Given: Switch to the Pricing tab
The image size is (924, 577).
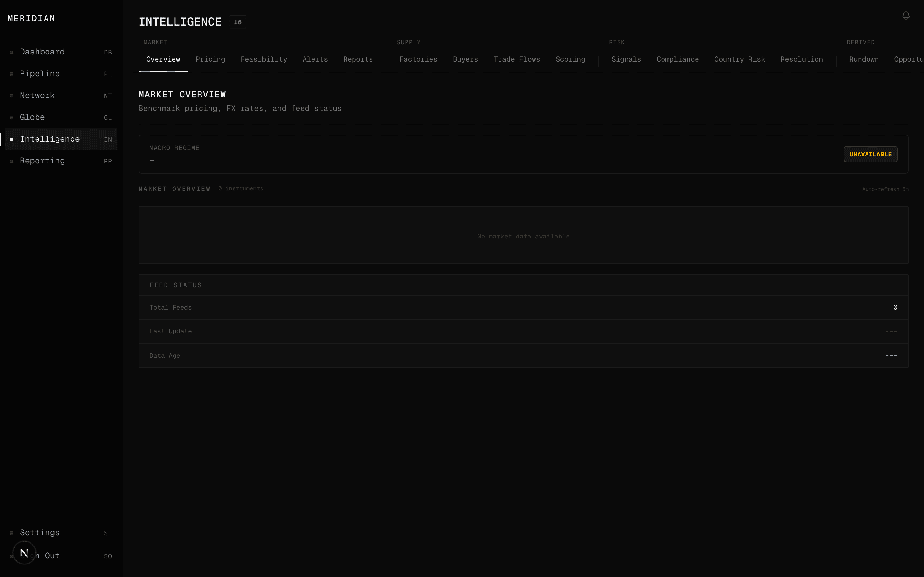Looking at the screenshot, I should pos(210,59).
